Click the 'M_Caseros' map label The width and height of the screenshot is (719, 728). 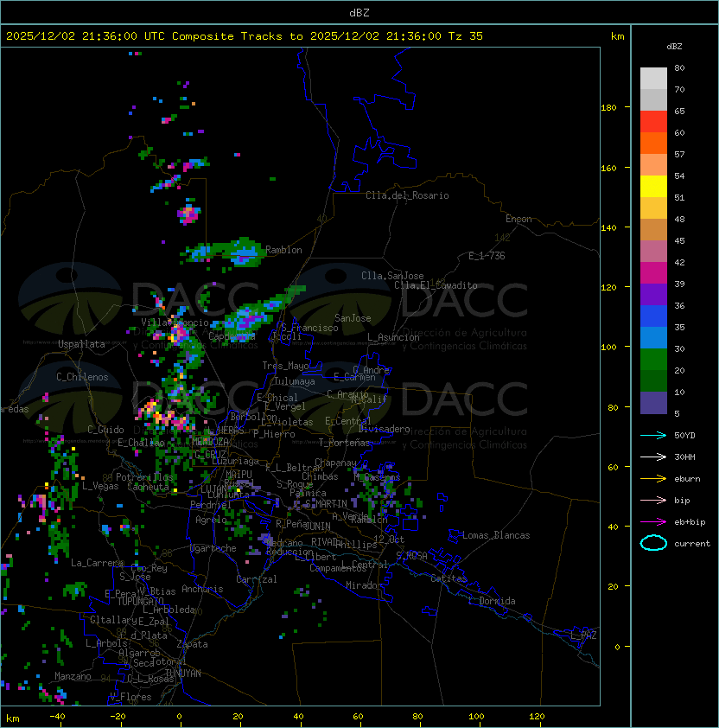pyautogui.click(x=378, y=477)
